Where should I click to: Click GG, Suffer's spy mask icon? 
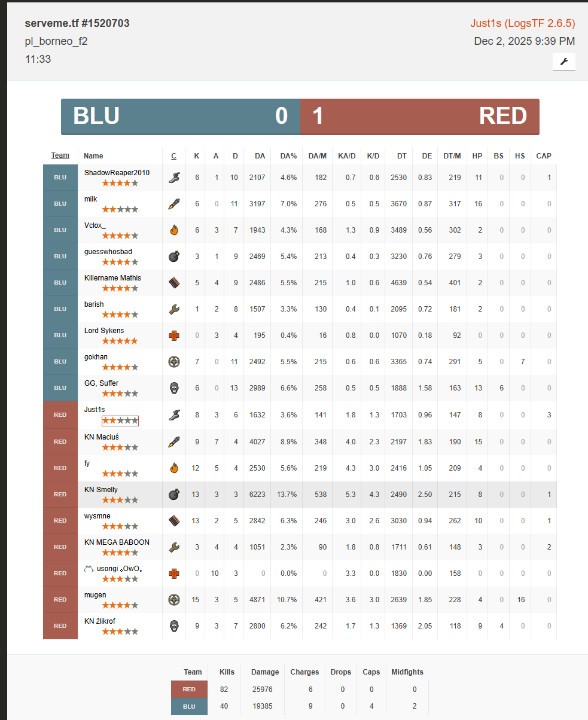pos(173,388)
